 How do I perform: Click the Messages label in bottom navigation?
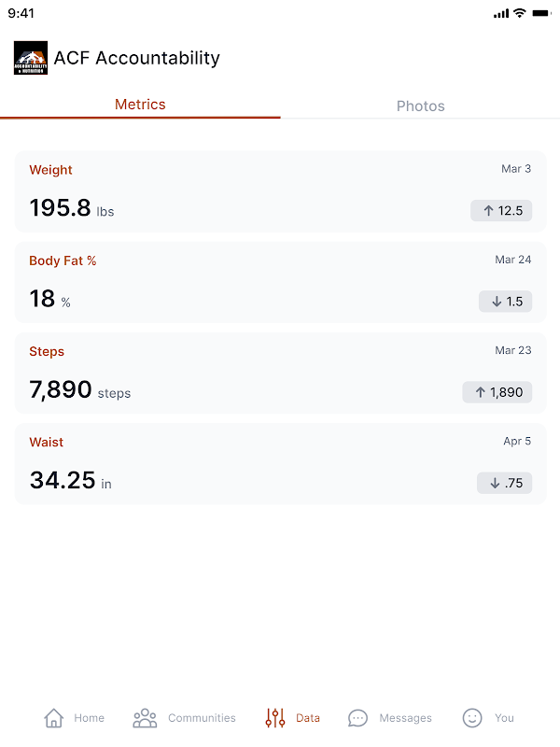(x=405, y=718)
